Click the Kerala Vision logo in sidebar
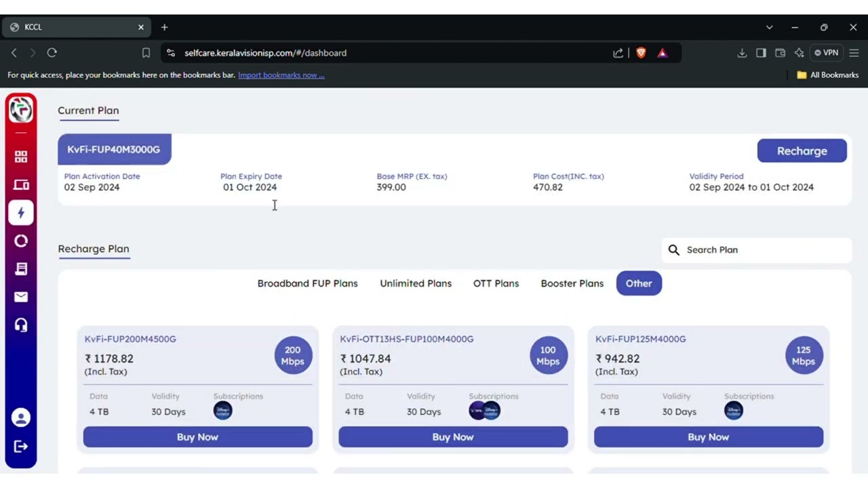 21,110
